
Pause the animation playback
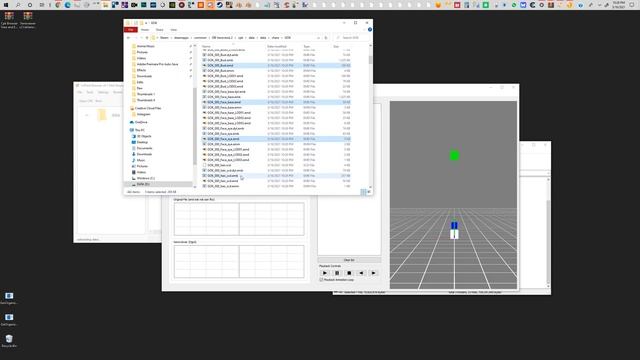pos(337,273)
